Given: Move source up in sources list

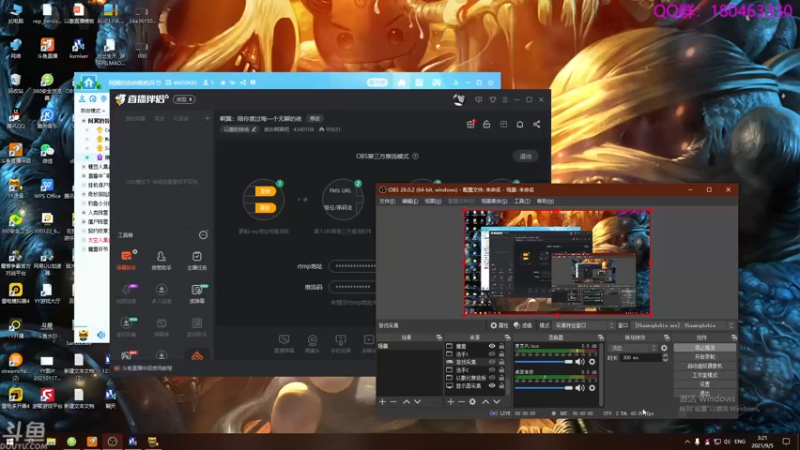Looking at the screenshot, I should (x=485, y=402).
